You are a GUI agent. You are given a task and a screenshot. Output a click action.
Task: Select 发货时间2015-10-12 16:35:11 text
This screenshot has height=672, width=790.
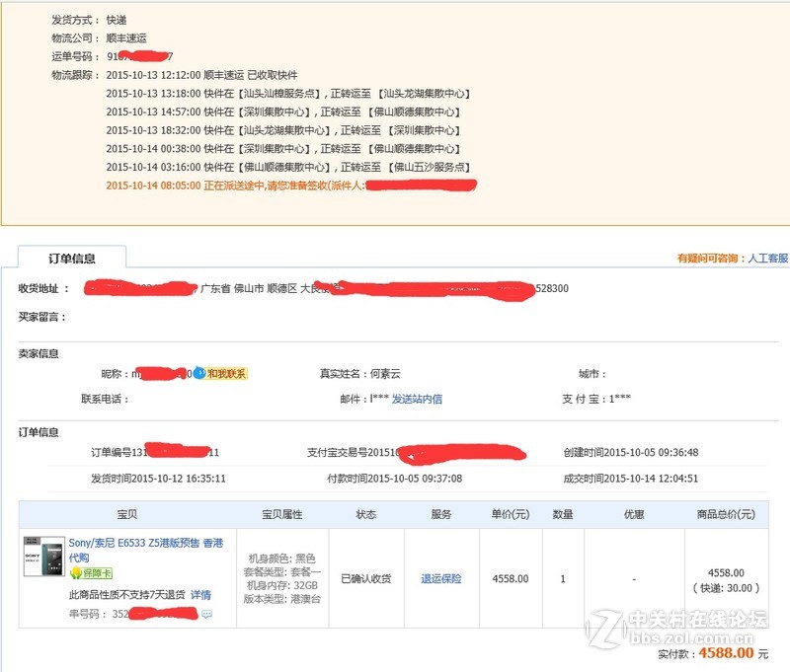(158, 479)
